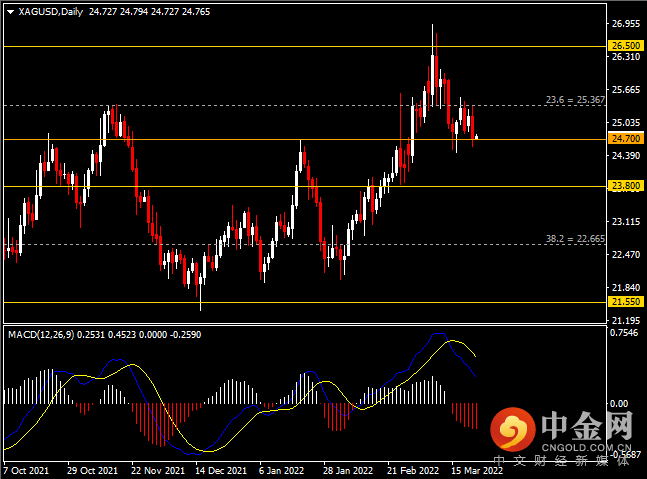
Task: Click the OHLC values 24.727 24.794 24.727 24.765
Action: tap(149, 12)
